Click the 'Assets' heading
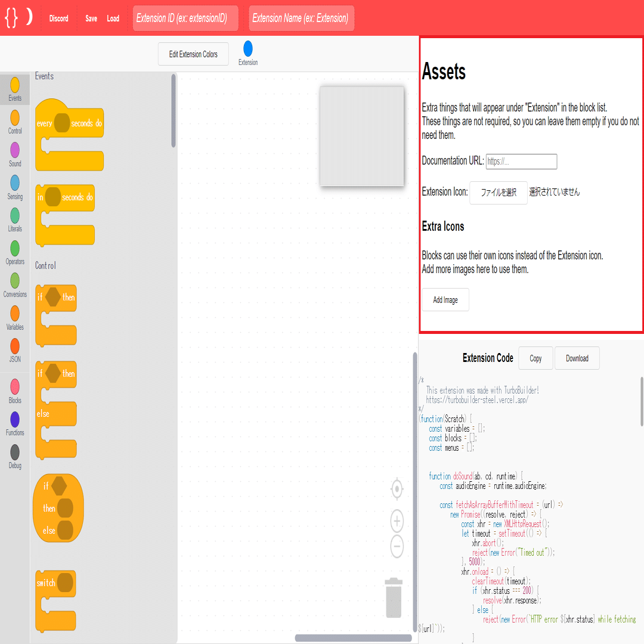The width and height of the screenshot is (644, 644). coord(444,71)
